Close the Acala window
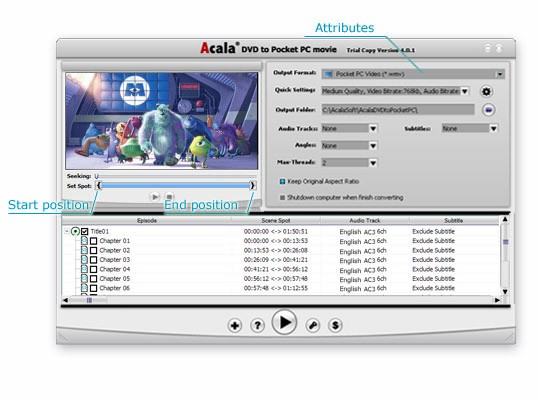Viewport: 540px width, 400px height. [499, 48]
